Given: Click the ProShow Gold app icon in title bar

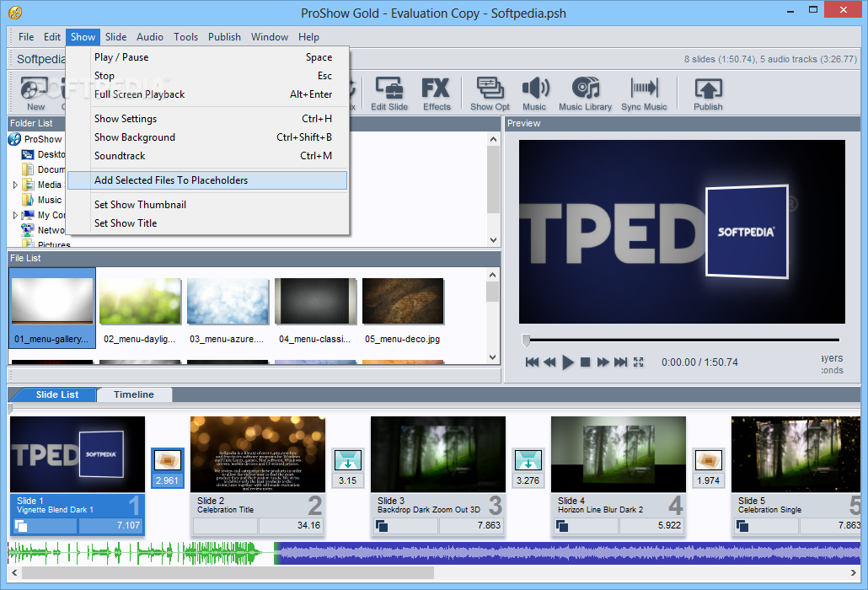Looking at the screenshot, I should (x=15, y=12).
